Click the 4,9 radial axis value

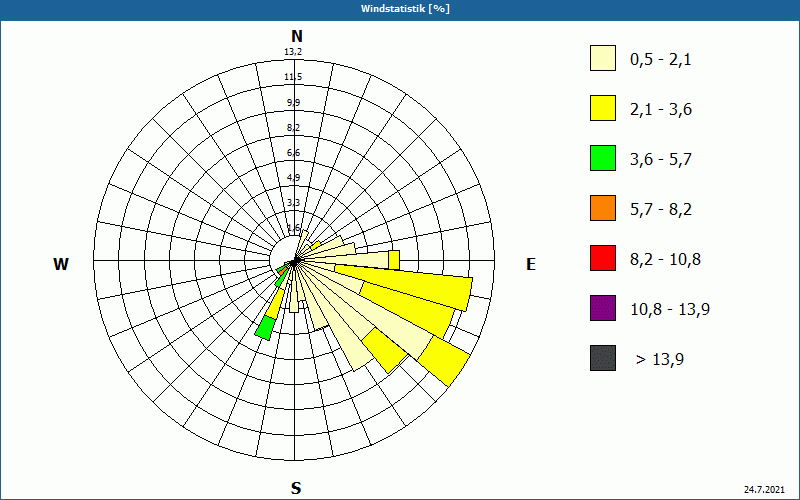(293, 178)
